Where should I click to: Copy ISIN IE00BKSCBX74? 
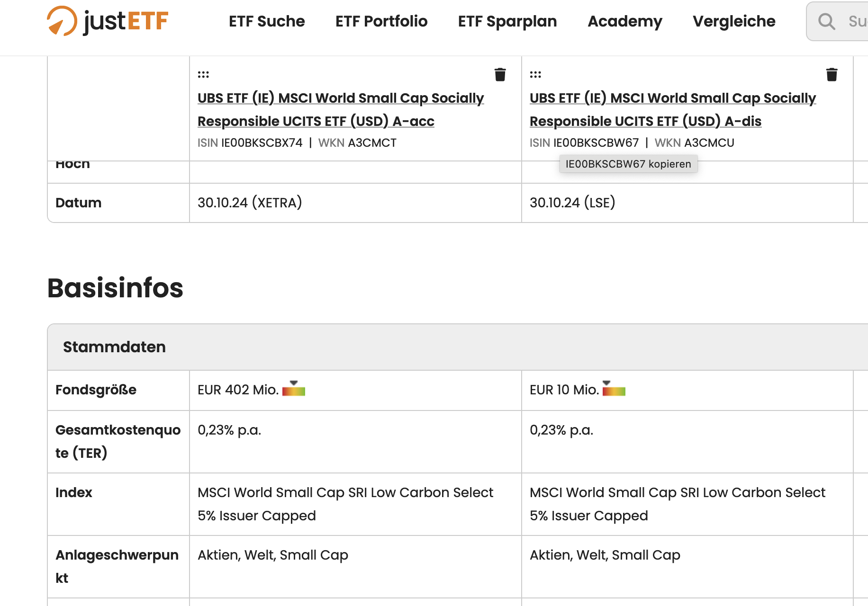pos(262,143)
